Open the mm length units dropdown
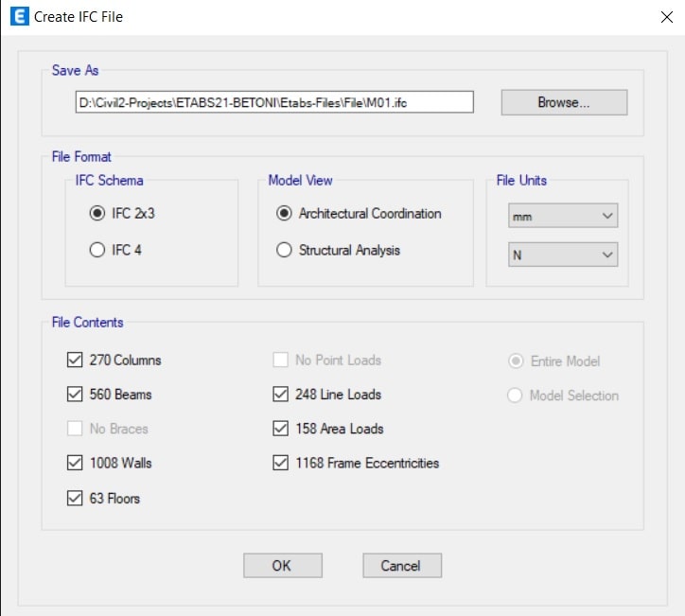Screen dimensions: 685x616 (563, 217)
